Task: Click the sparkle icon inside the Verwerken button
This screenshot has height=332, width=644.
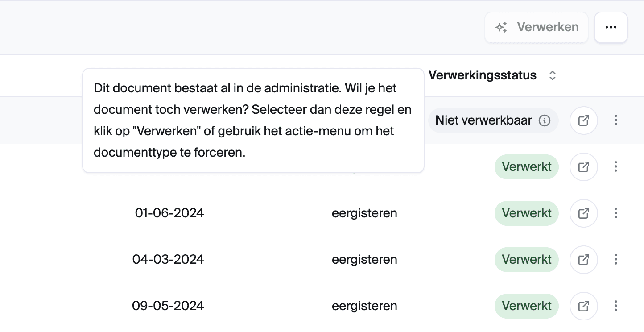Action: point(502,27)
